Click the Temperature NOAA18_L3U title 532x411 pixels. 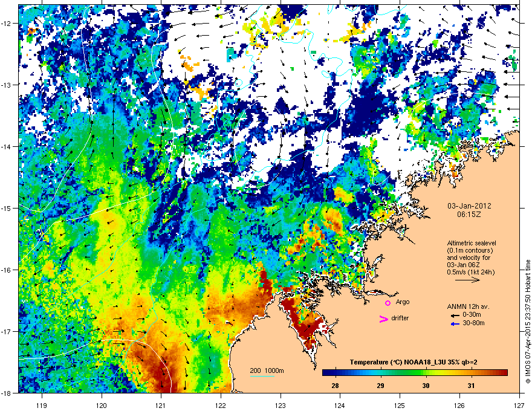(x=414, y=362)
